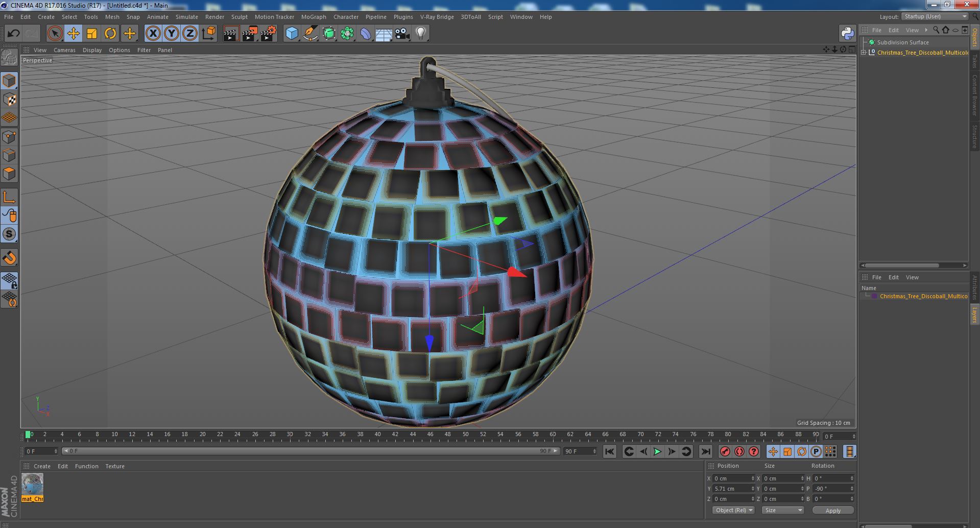The width and height of the screenshot is (980, 528).
Task: Open Edit Render Settings icon
Action: [268, 34]
